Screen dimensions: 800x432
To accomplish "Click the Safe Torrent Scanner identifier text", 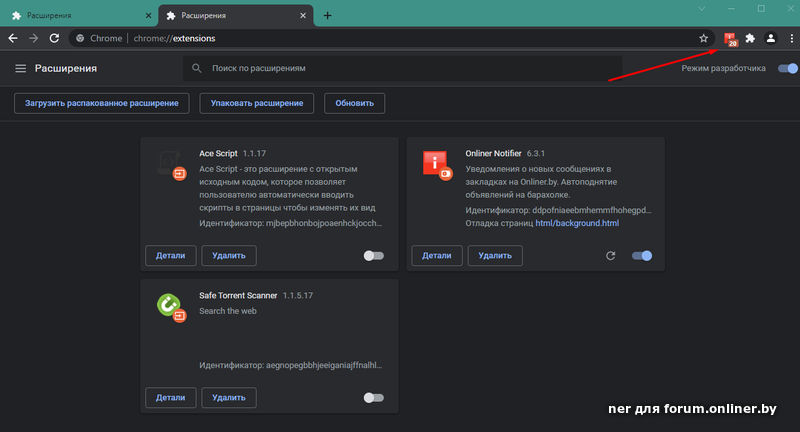I will click(290, 365).
